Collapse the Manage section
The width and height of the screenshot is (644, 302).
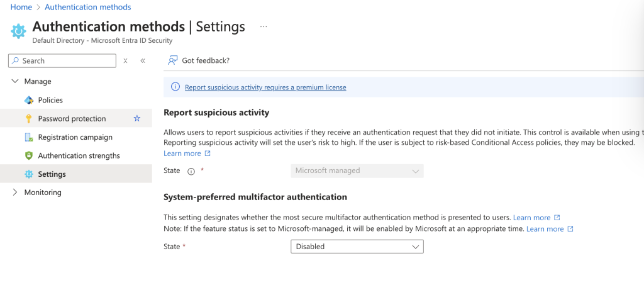pos(15,81)
